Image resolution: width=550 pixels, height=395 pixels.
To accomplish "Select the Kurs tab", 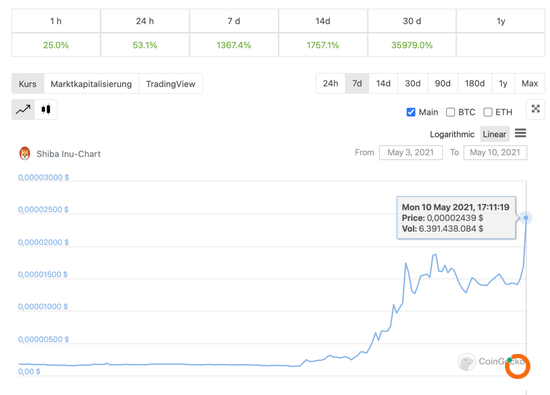I will coord(27,84).
